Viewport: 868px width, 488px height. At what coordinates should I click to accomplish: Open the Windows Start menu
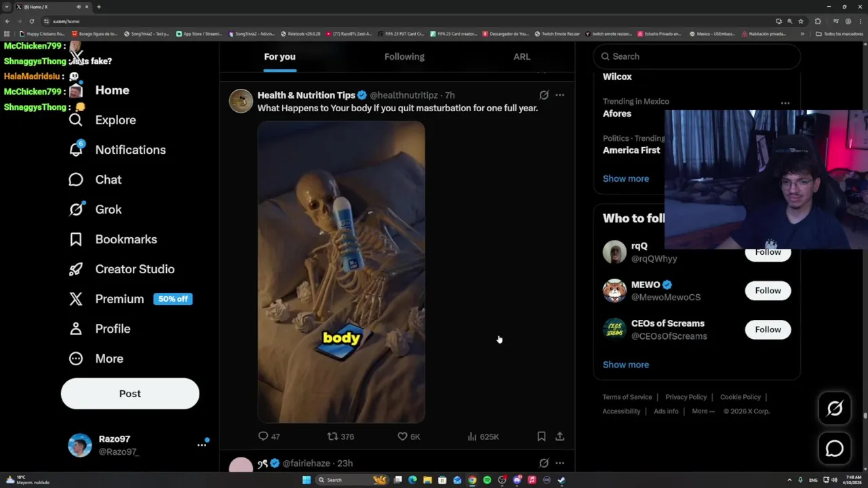coord(307,480)
